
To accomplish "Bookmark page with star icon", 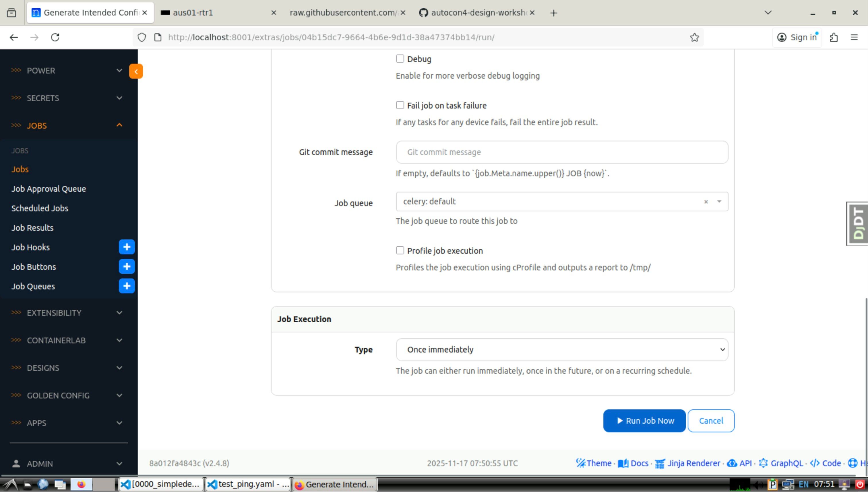I will pos(694,37).
